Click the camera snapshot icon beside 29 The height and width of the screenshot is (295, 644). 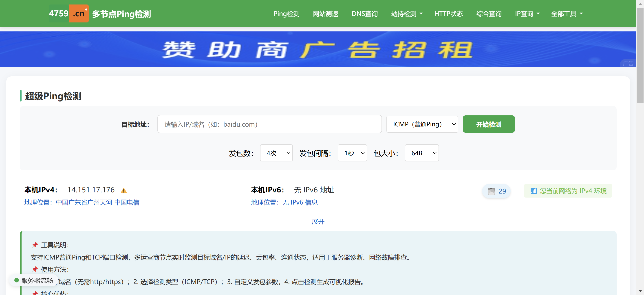[x=491, y=191]
